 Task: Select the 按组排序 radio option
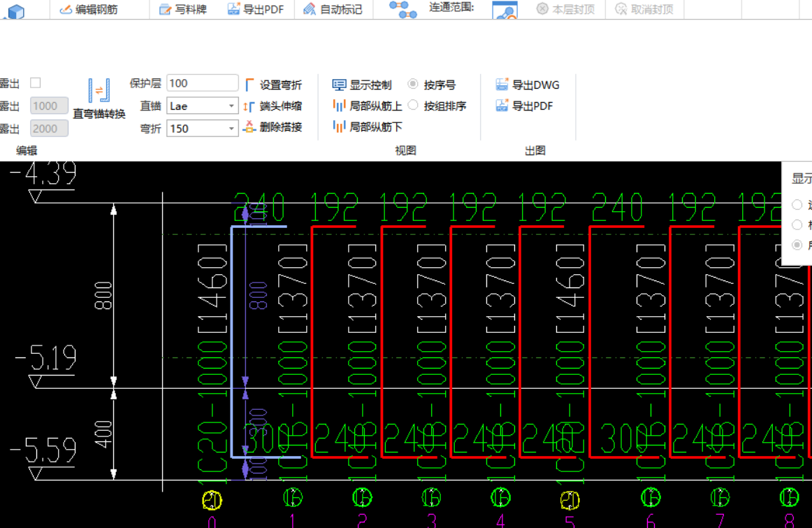click(x=437, y=106)
